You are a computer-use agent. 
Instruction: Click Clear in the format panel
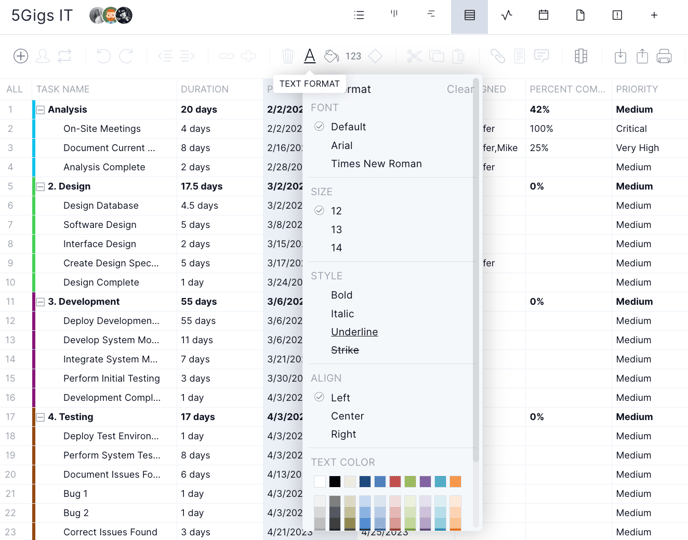tap(459, 89)
